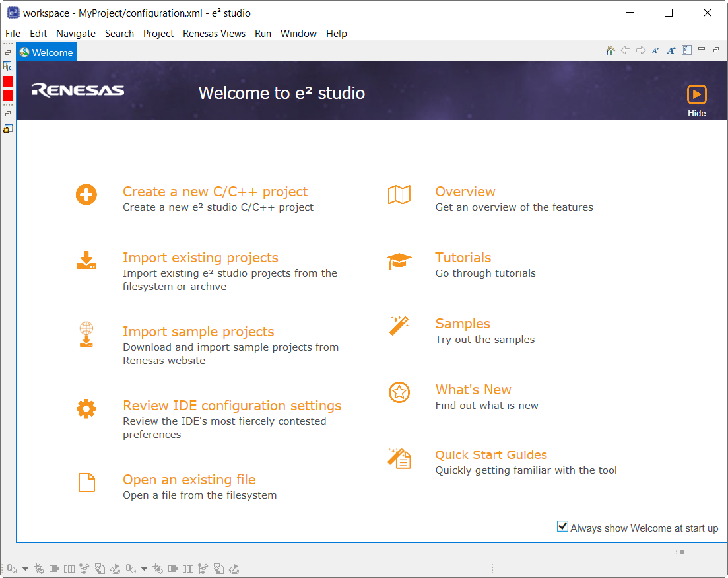
Task: Click the chip window icon in left sidebar
Action: click(x=8, y=129)
